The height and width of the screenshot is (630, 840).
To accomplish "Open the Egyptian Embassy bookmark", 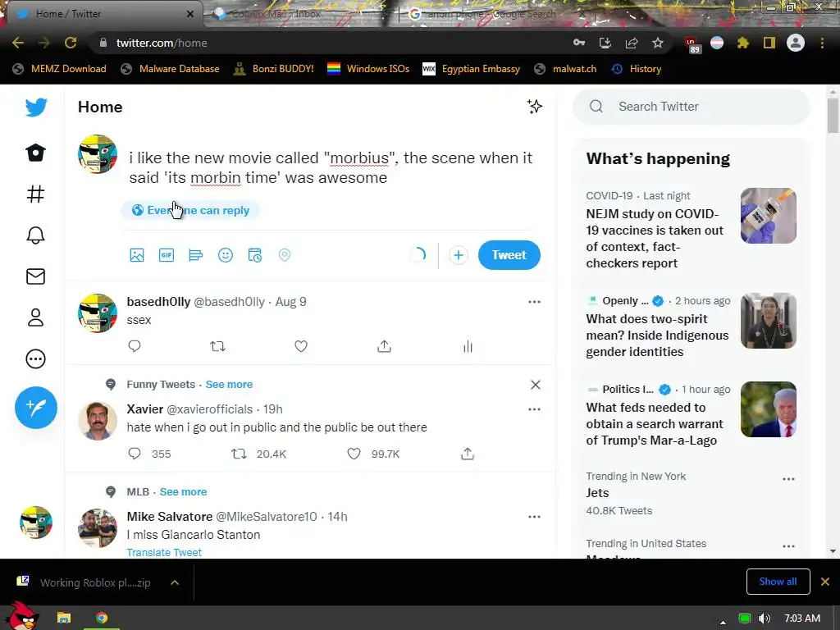I will pyautogui.click(x=472, y=69).
